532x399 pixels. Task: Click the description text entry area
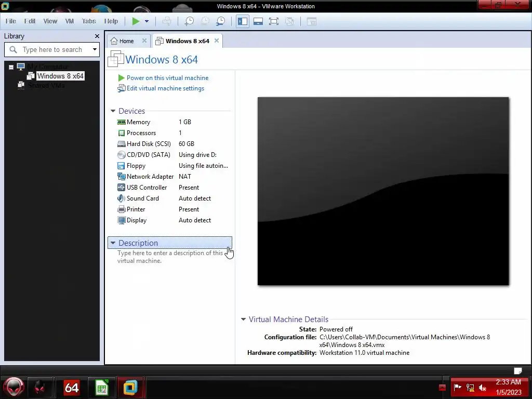(x=170, y=257)
